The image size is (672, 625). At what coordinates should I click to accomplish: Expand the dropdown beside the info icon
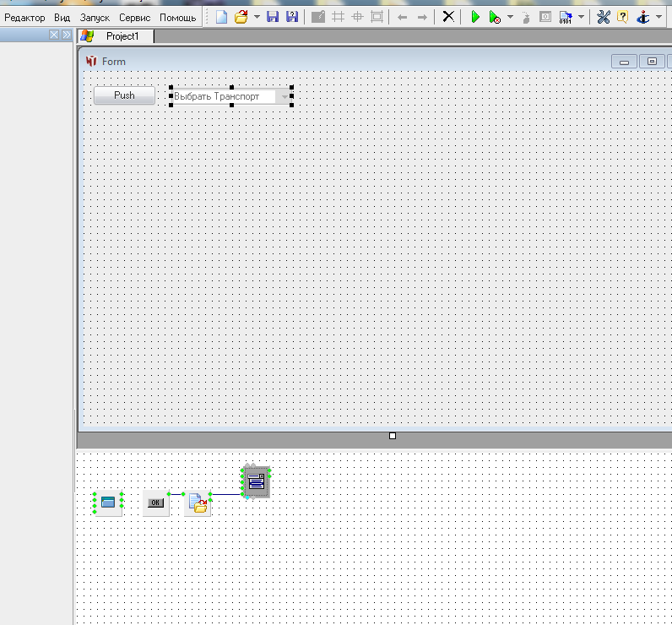click(658, 17)
